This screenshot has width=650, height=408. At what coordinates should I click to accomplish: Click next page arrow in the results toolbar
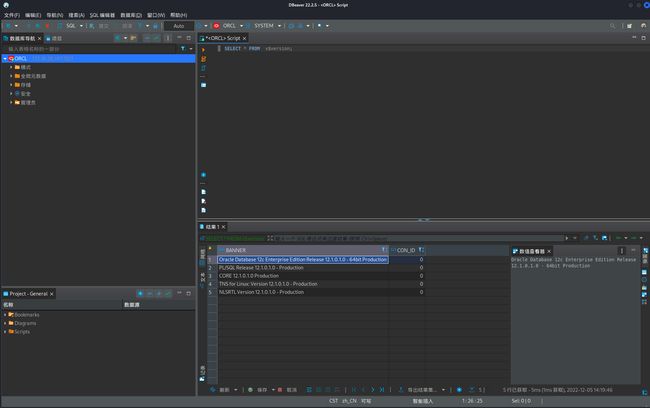click(372, 390)
